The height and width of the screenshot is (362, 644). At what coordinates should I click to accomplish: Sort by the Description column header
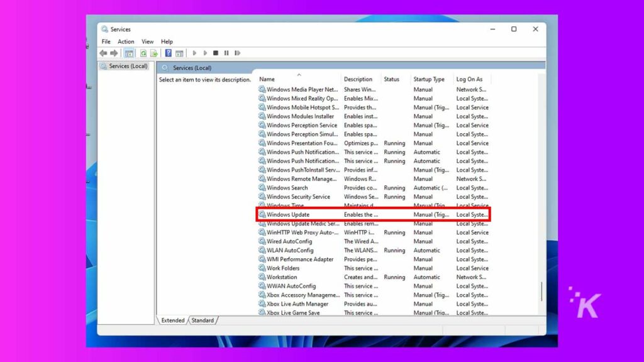[361, 79]
